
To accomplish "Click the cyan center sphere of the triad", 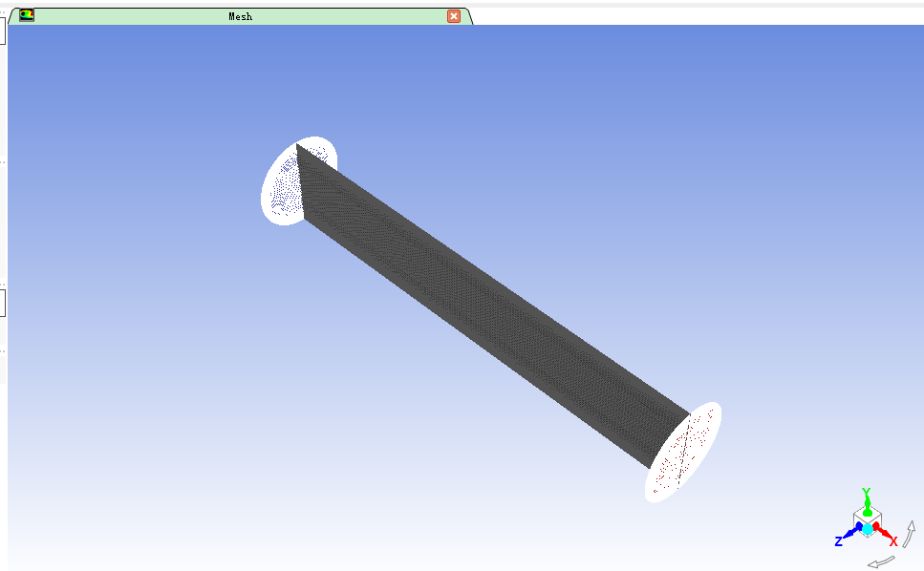I will click(x=868, y=529).
